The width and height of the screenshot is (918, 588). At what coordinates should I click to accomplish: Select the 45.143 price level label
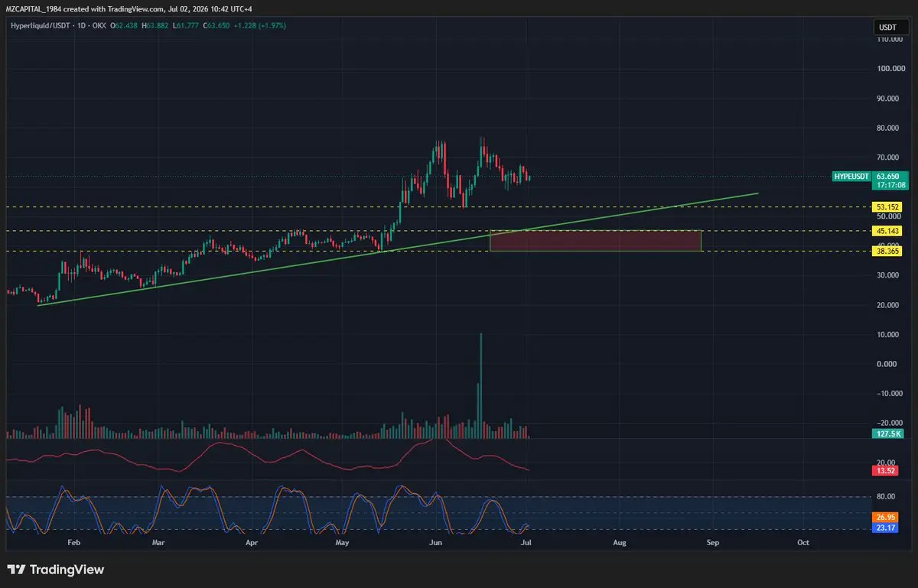pos(887,231)
